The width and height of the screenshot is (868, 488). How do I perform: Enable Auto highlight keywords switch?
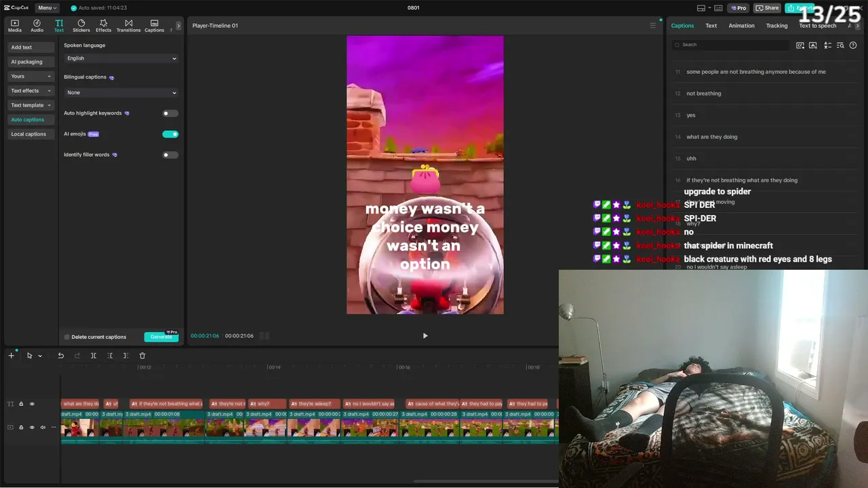170,113
